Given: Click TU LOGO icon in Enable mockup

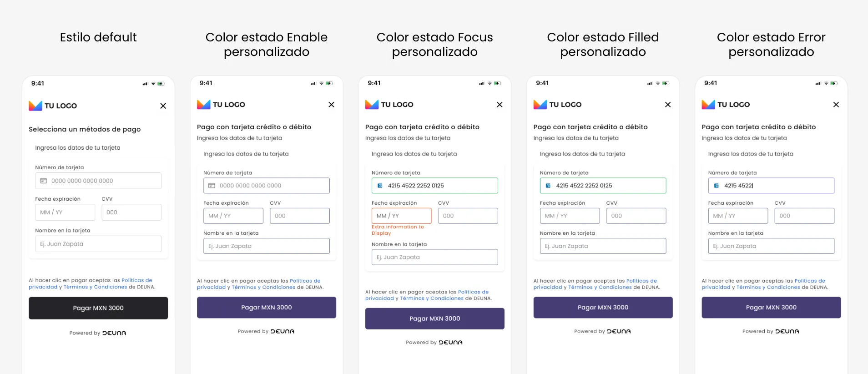Looking at the screenshot, I should pos(203,105).
